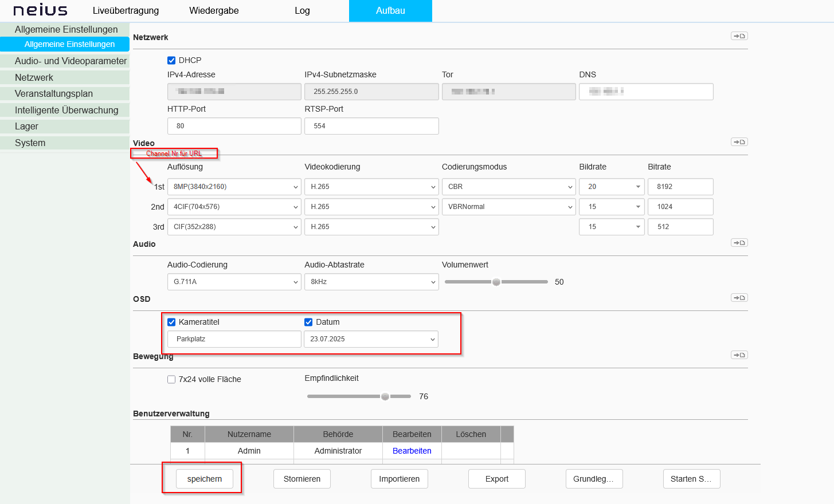
Task: Click the Volumenwert slider handle
Action: tap(496, 282)
